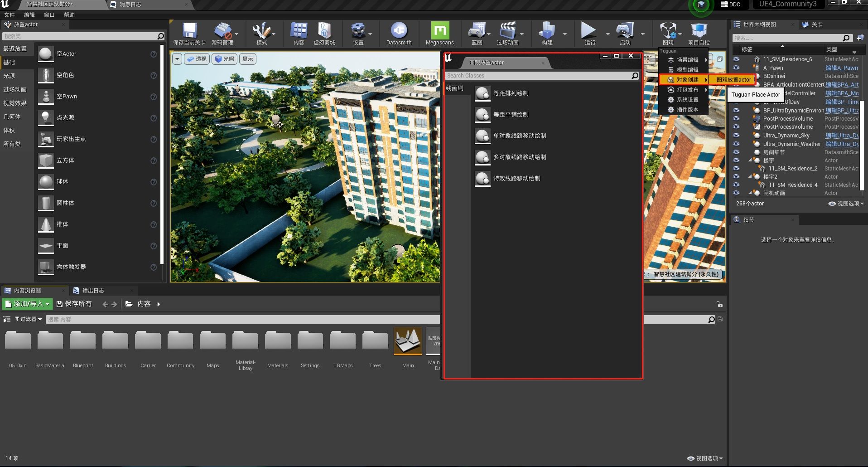868x467 pixels.
Task: Open the Filters (过滤器) dropdown
Action: pos(28,319)
